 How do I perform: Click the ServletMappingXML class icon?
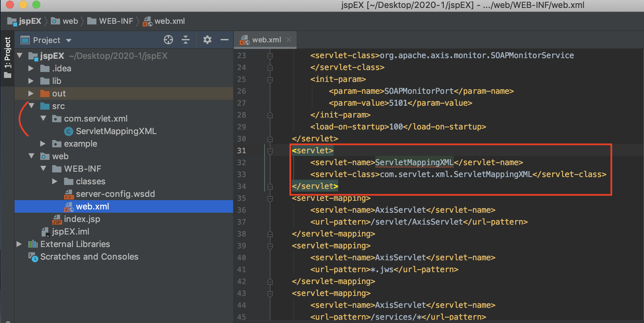tap(68, 131)
